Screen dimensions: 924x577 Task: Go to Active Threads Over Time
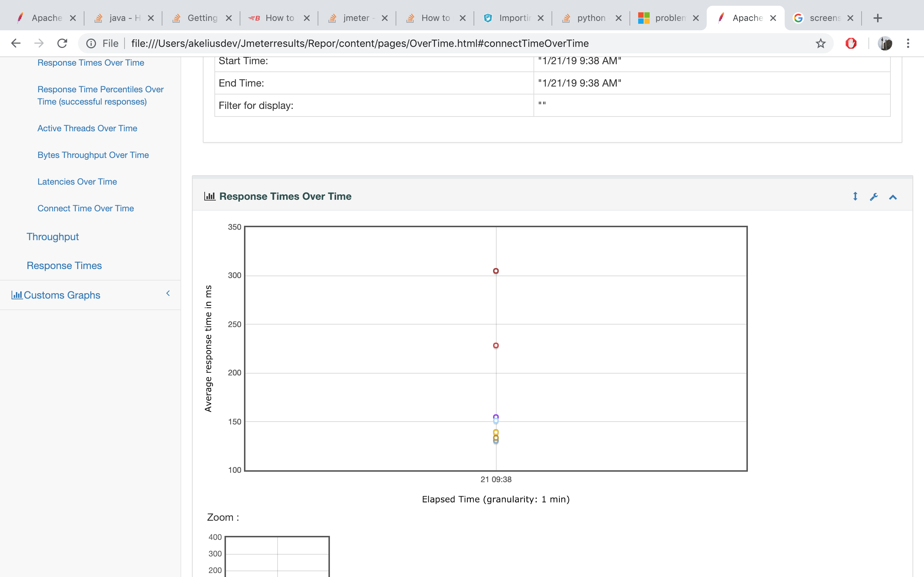coord(87,128)
